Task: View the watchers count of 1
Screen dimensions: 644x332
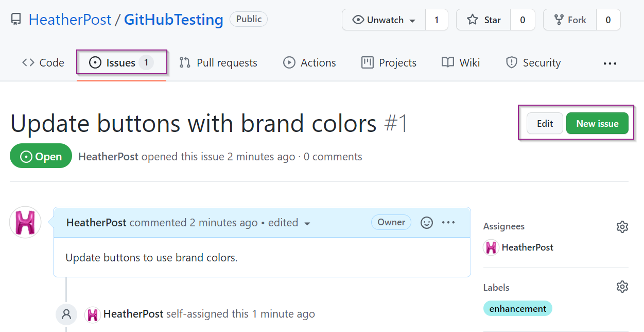Action: click(x=437, y=20)
